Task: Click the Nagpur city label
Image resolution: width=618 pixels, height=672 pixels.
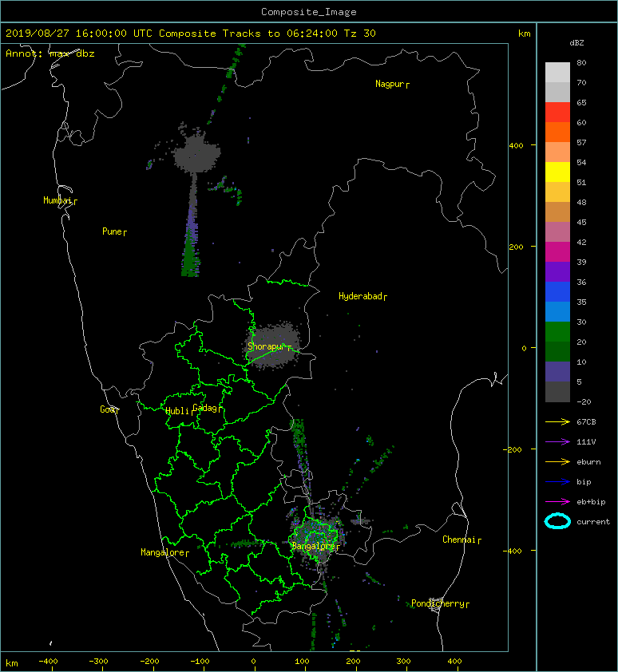Action: 390,84
